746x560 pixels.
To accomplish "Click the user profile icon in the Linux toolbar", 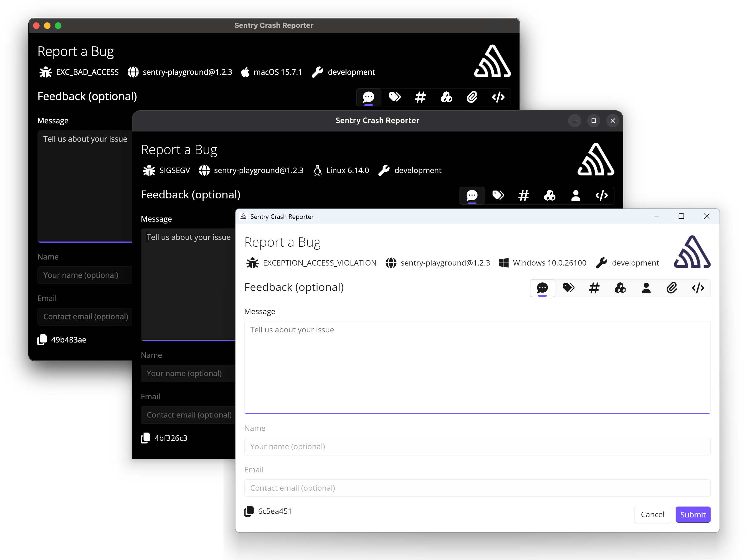I will point(576,196).
